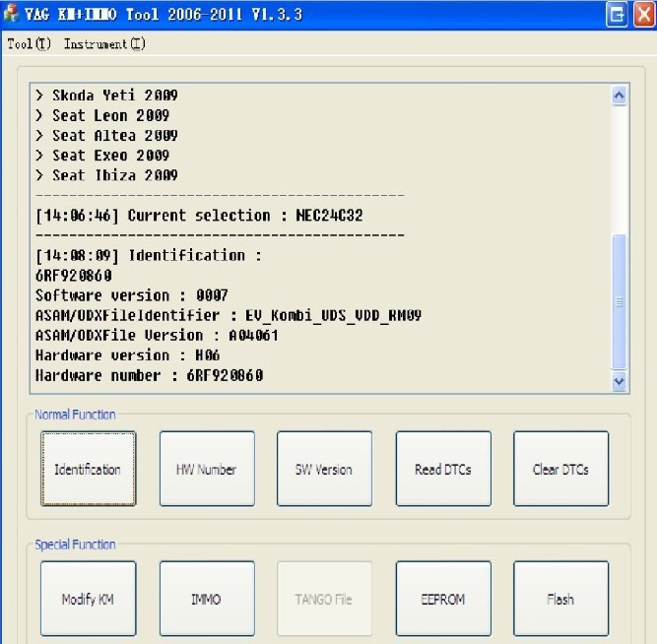Click the Normal Function group label
The height and width of the screenshot is (644, 657).
pyautogui.click(x=75, y=415)
